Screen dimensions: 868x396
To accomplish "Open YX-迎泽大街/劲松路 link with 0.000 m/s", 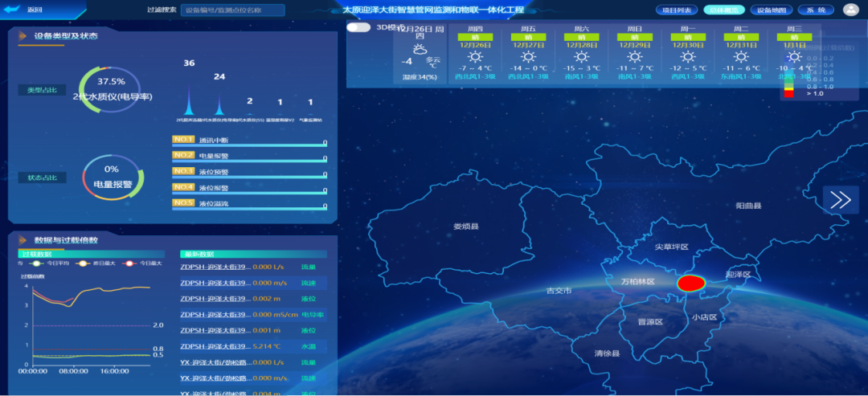I will coord(216,378).
